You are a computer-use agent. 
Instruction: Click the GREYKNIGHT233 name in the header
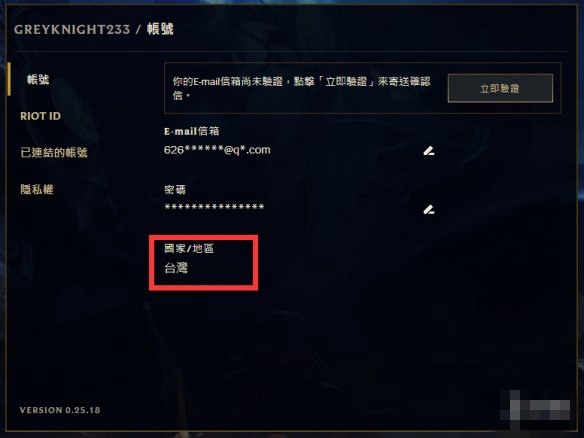point(72,29)
